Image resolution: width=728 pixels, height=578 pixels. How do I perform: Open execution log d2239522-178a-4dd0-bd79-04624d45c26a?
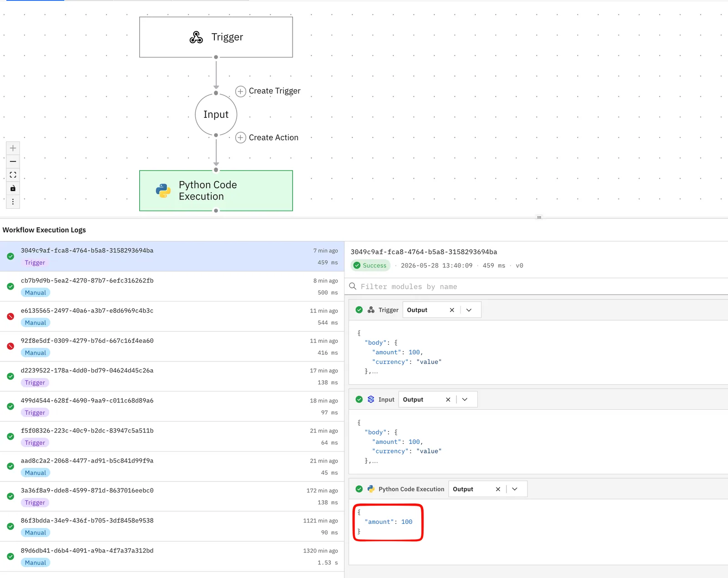pos(172,377)
